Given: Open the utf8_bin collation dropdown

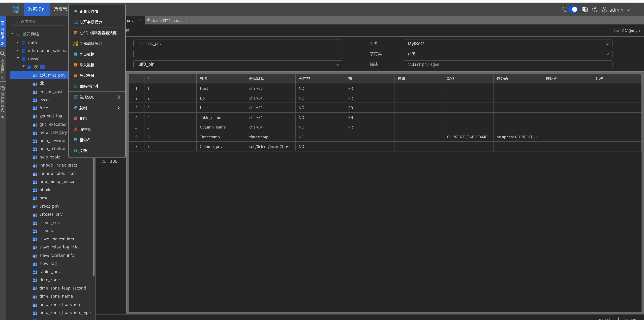Looking at the screenshot, I should [x=238, y=64].
